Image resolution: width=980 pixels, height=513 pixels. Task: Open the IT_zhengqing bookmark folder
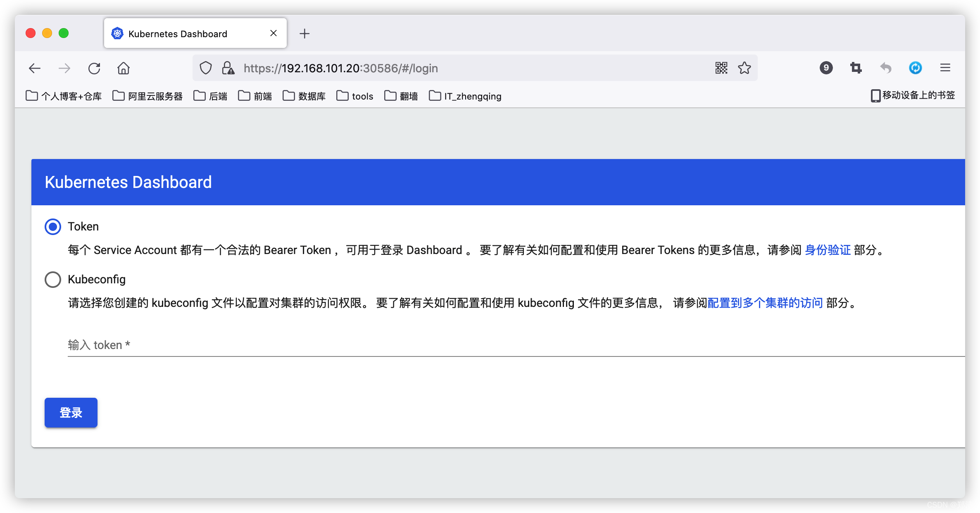coord(465,96)
